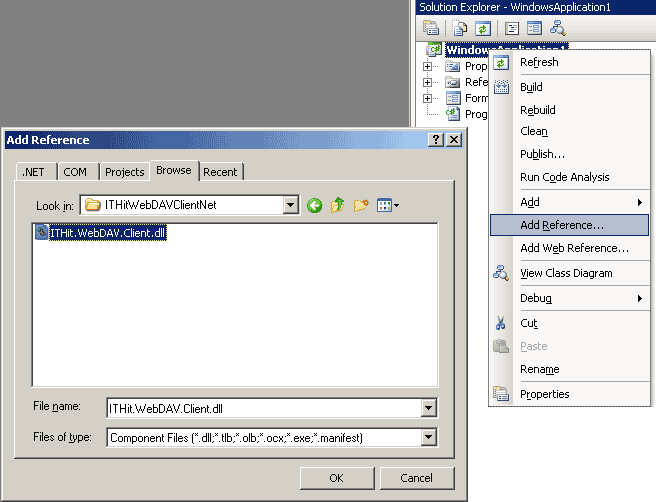Select ITHit.WebDAV.Client.dll in file list
This screenshot has width=656, height=502.
pyautogui.click(x=108, y=233)
